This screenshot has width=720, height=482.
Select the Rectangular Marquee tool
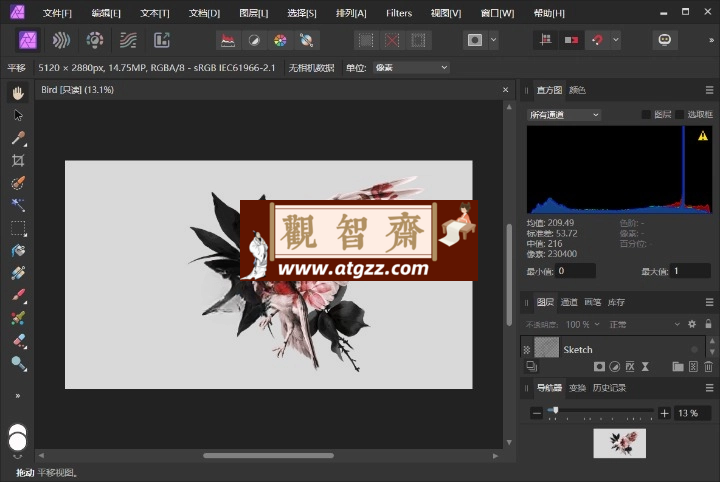[x=18, y=228]
